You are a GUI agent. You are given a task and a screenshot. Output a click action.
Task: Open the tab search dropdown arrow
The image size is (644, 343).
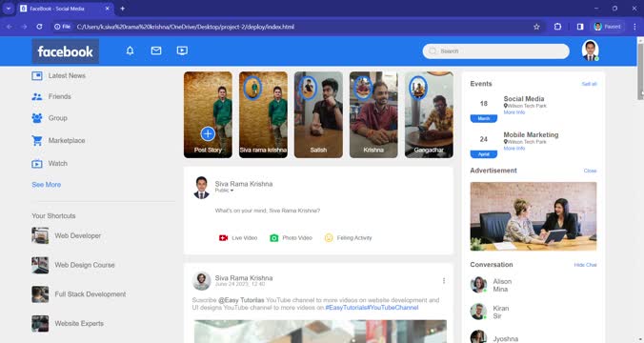point(9,9)
